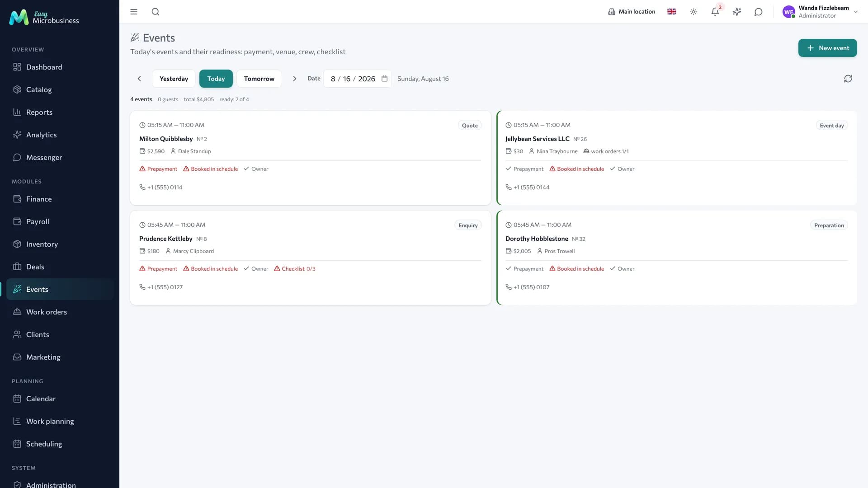Select the Events sidebar item

(x=60, y=289)
